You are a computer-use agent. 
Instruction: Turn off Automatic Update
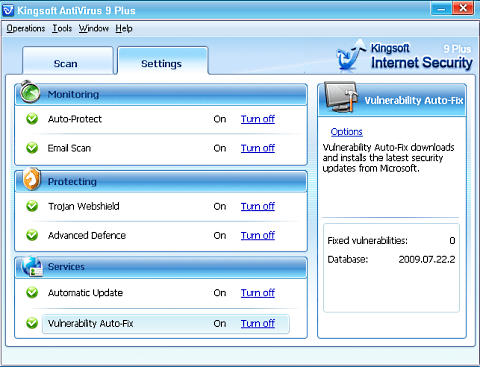(x=258, y=293)
